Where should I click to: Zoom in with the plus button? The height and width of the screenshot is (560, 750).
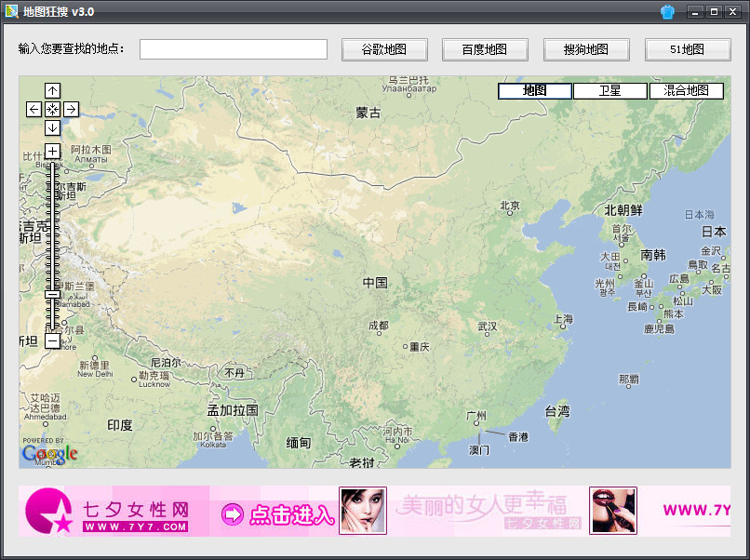coord(52,151)
